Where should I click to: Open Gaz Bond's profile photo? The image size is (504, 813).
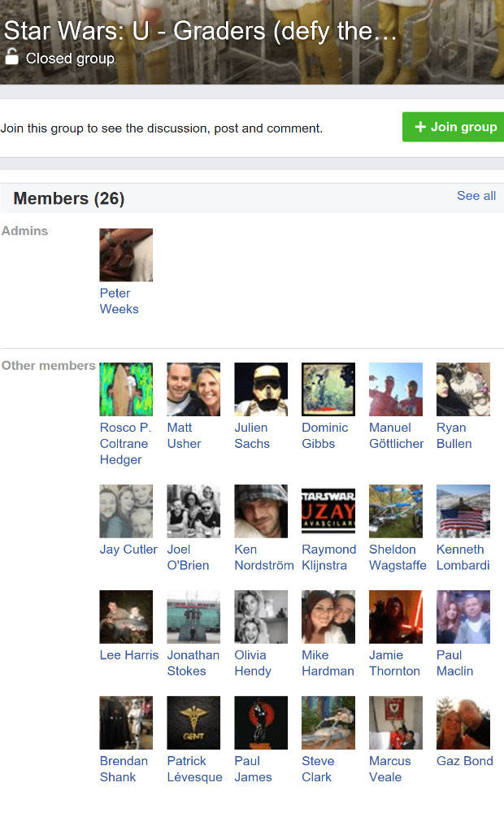[x=463, y=723]
